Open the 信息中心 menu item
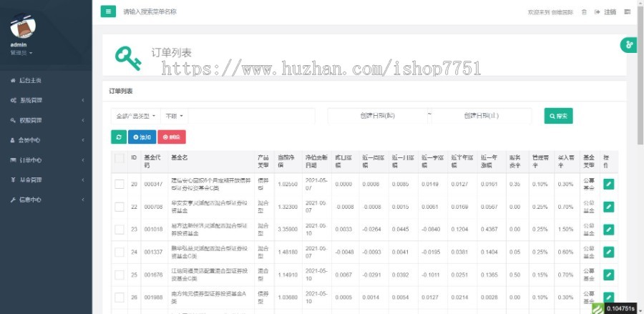Image resolution: width=644 pixels, height=314 pixels. tap(46, 200)
